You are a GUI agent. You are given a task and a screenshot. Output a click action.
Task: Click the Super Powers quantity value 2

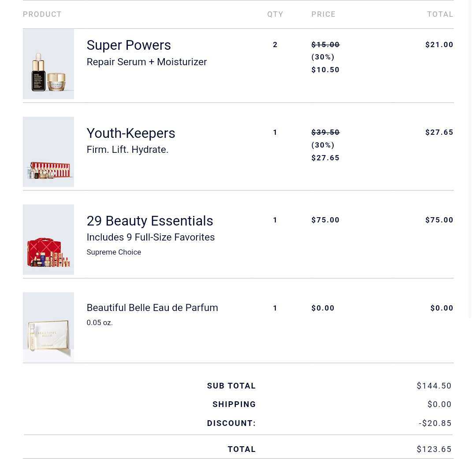click(x=275, y=45)
